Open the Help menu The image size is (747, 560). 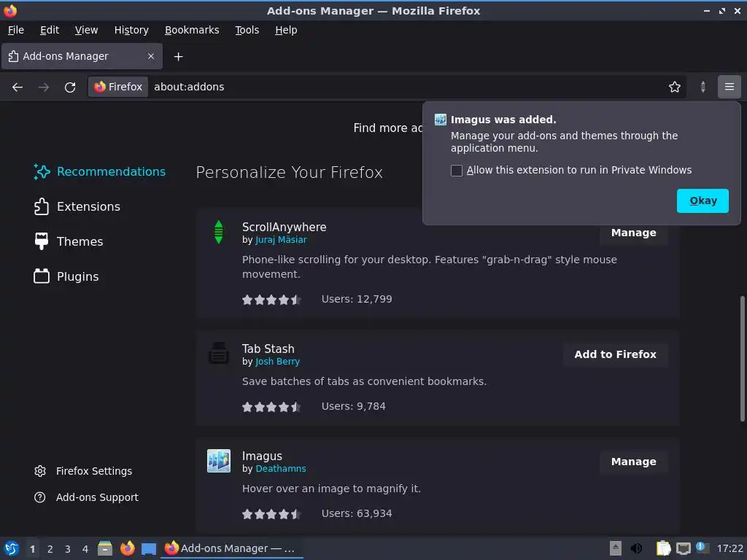click(286, 30)
